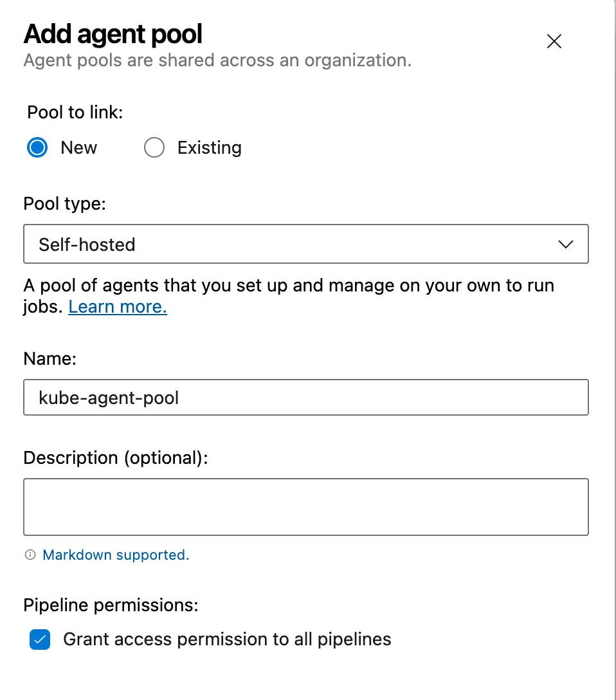Click the optional description box
Screen dimensions: 616x700
coord(306,506)
